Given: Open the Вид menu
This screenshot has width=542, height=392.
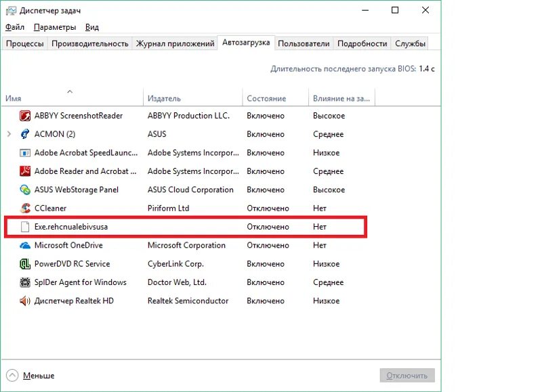Looking at the screenshot, I should pos(92,27).
